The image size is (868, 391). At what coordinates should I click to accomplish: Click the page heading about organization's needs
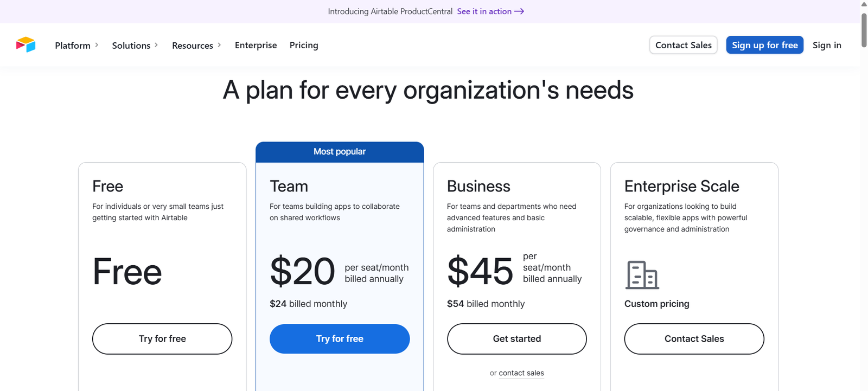click(x=428, y=90)
